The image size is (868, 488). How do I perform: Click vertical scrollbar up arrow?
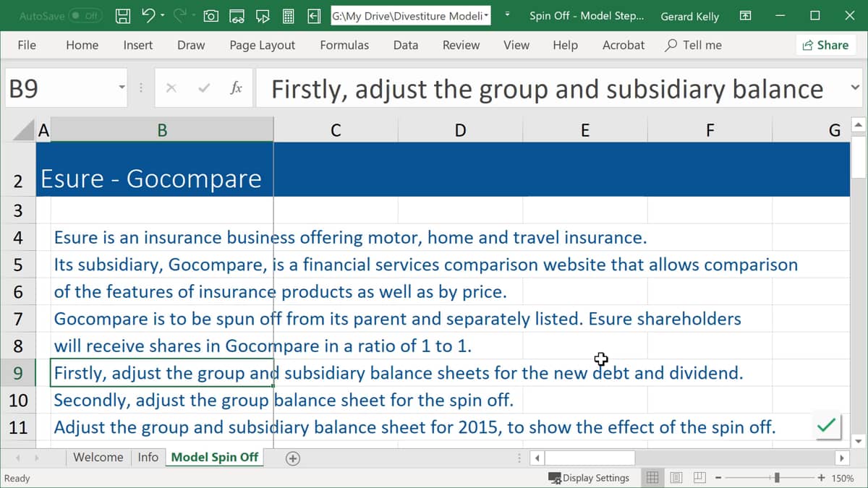[x=859, y=124]
